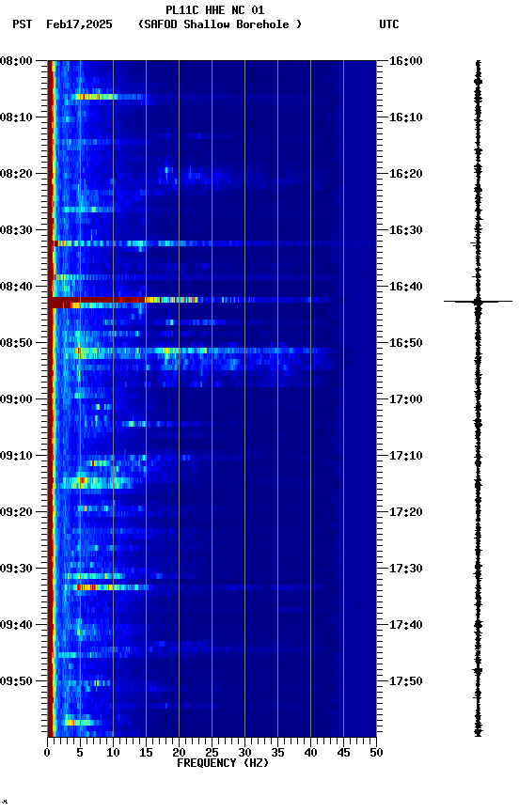This screenshot has width=519, height=812.
Task: Click the '45' frequency axis label
Action: (x=343, y=753)
